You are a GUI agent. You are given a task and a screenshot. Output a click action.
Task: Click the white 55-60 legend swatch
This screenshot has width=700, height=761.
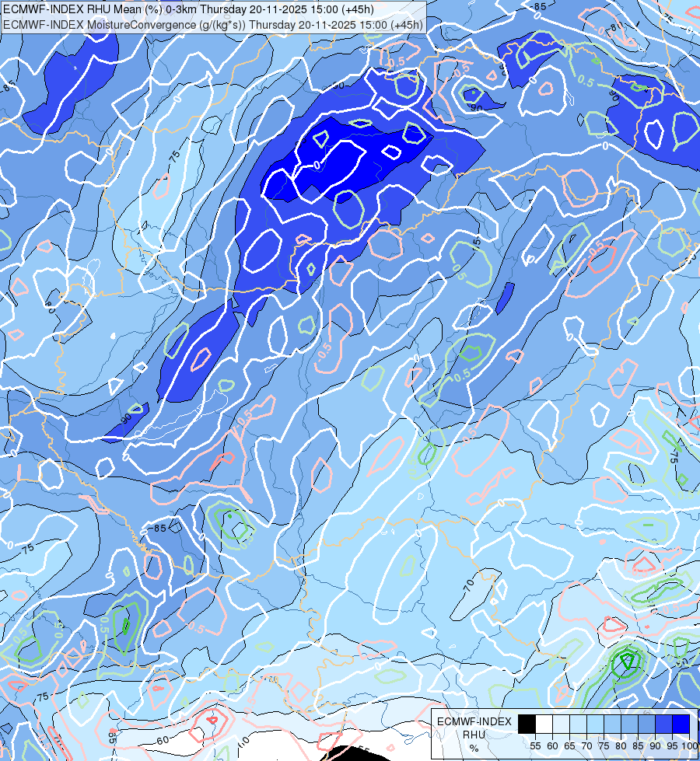(544, 724)
